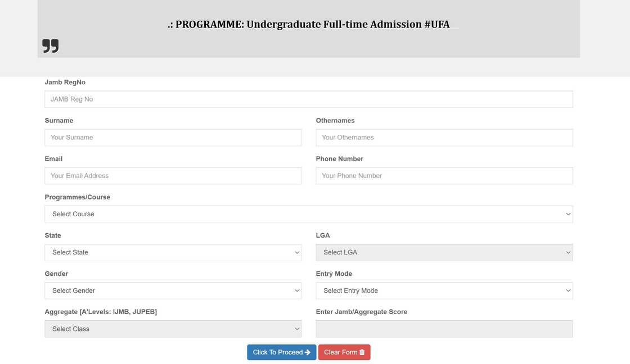630x364 pixels.
Task: Click the chevron on the Gender dropdown
Action: pos(297,290)
